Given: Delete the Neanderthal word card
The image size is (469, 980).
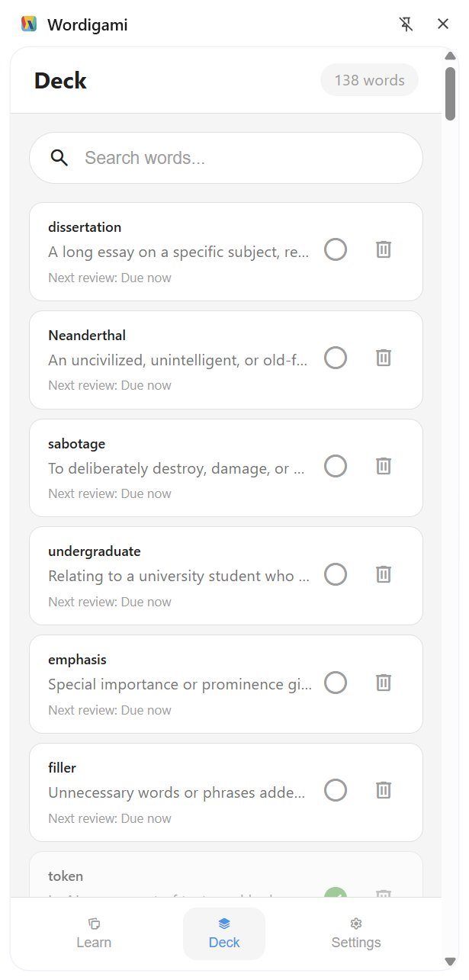Looking at the screenshot, I should [x=384, y=358].
